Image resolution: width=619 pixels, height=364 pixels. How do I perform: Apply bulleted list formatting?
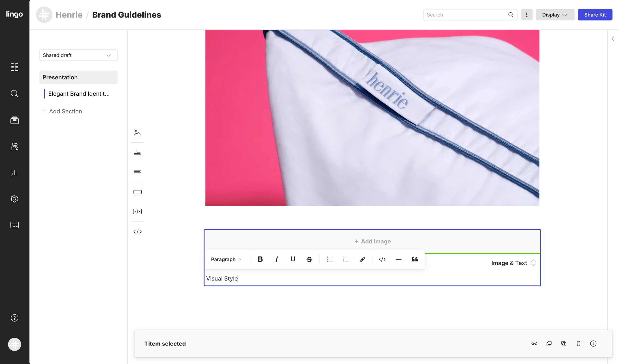coord(329,259)
